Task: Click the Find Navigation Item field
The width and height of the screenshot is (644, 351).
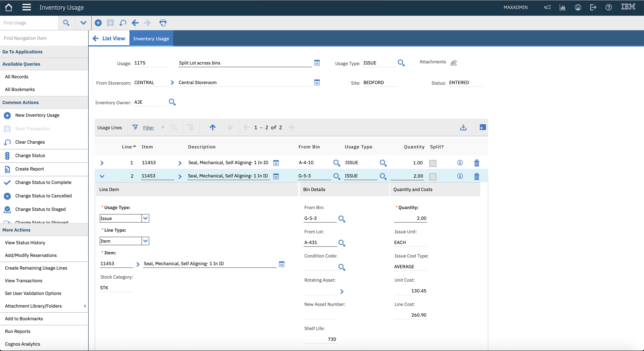Action: coord(44,38)
